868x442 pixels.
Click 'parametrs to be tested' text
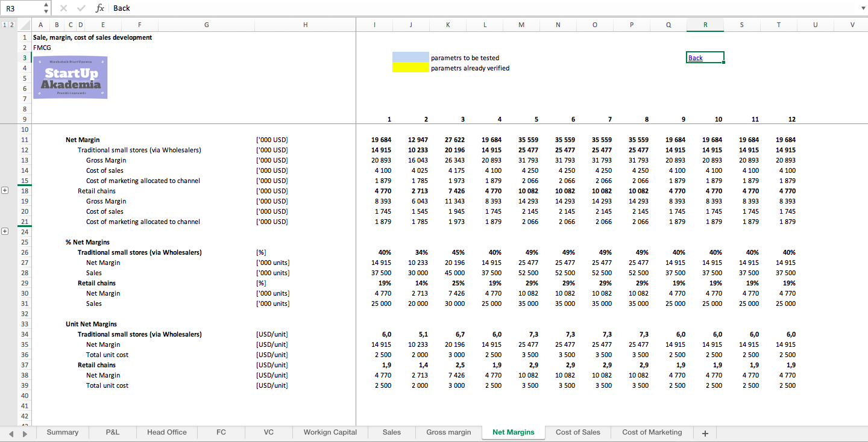[x=465, y=58]
